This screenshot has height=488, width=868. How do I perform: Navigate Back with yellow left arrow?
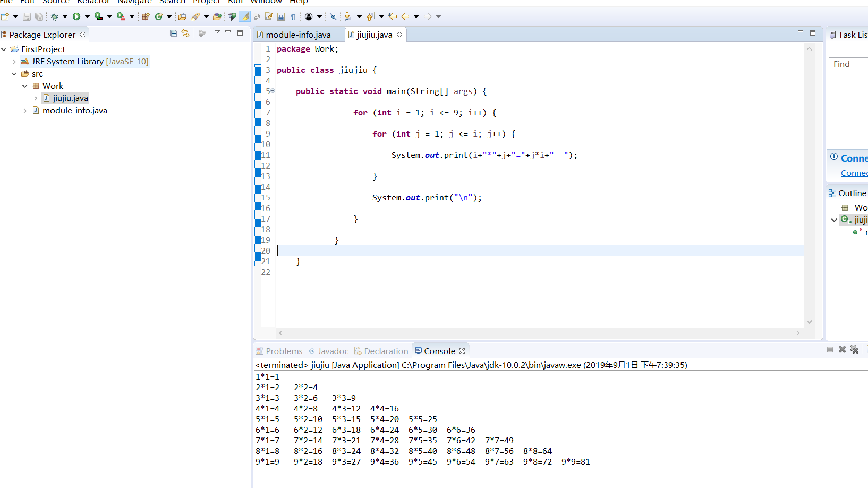point(405,16)
